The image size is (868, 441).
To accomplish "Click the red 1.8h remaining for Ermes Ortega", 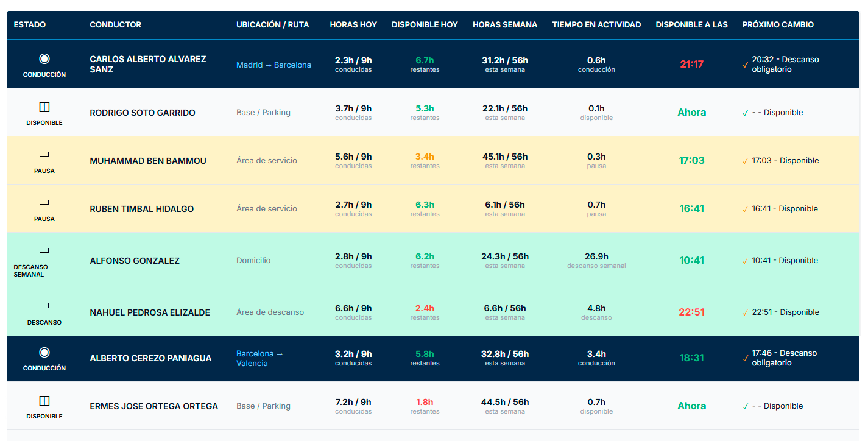I will (425, 402).
